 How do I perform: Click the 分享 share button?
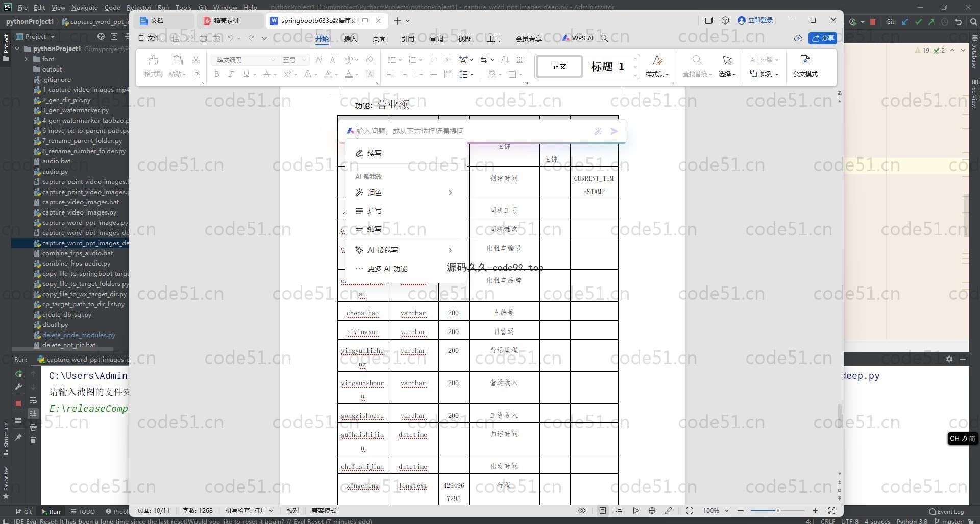tap(823, 38)
